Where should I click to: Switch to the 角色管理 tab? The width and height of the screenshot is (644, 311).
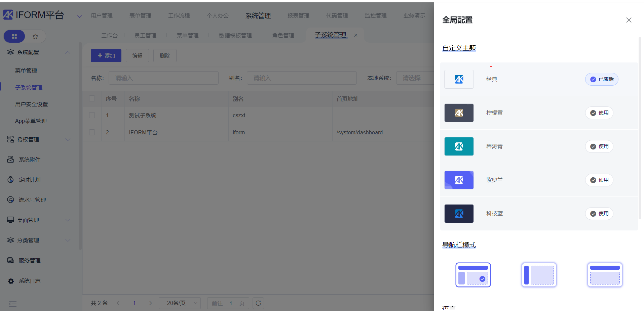[283, 35]
